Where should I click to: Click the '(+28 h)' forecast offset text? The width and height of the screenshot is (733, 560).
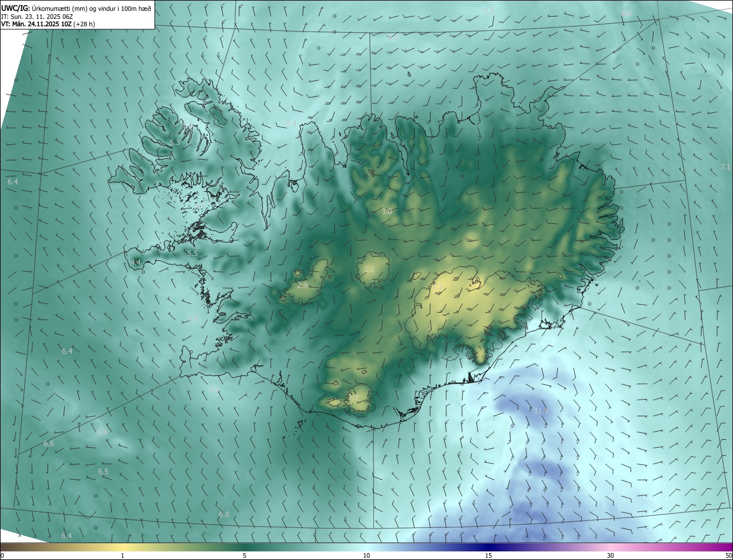point(84,24)
